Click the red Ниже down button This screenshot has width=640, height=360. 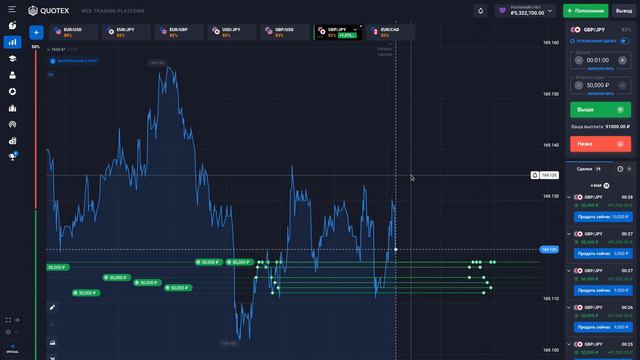(x=600, y=144)
